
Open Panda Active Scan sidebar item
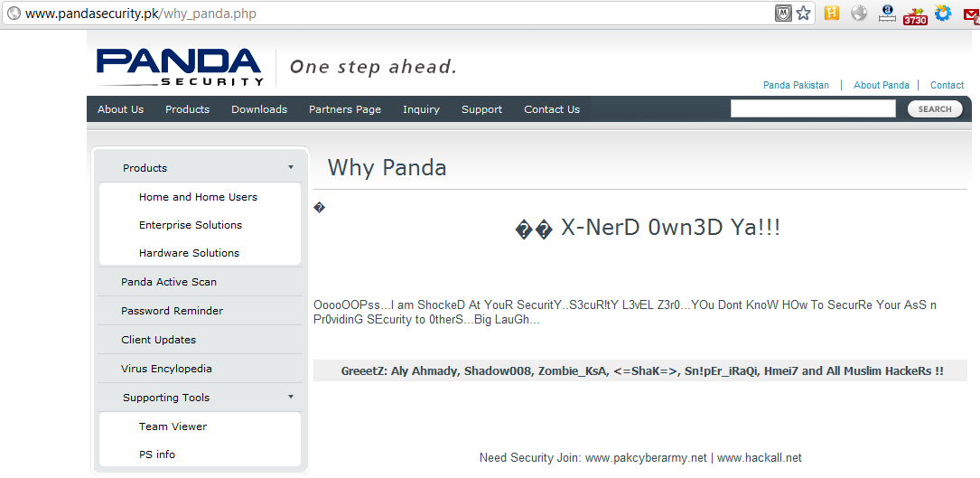pyautogui.click(x=169, y=282)
